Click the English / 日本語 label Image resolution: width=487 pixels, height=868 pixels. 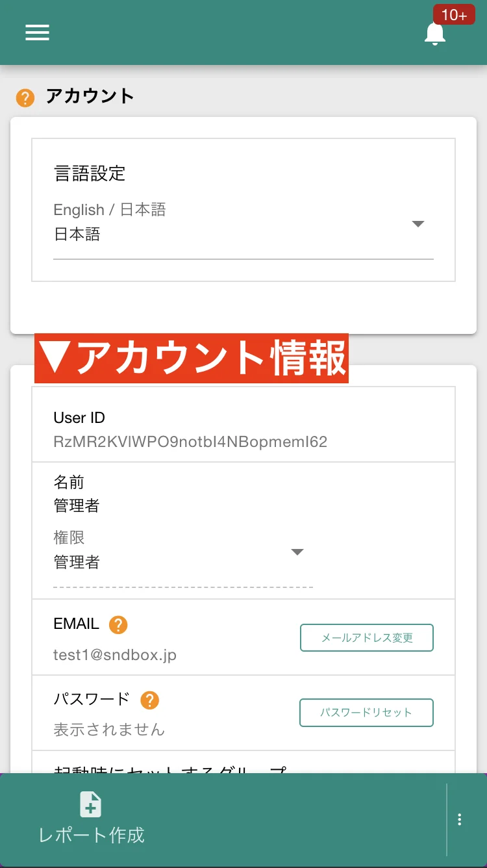(110, 210)
